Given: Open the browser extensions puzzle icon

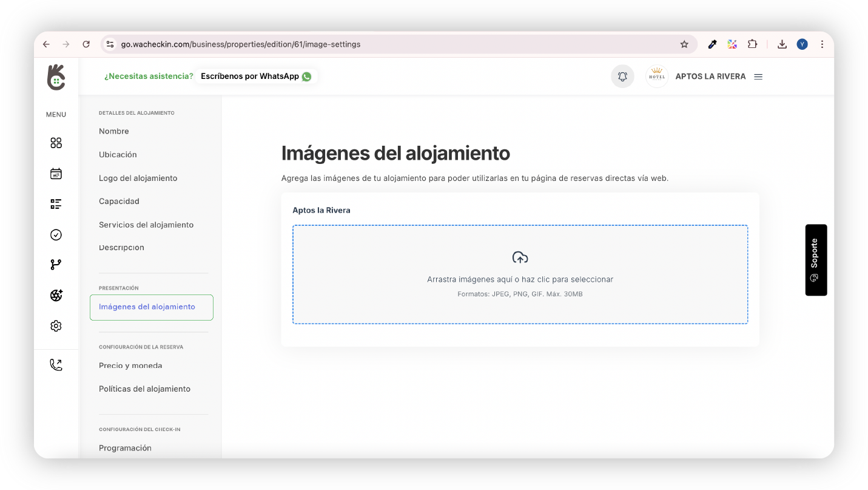Looking at the screenshot, I should [x=752, y=44].
